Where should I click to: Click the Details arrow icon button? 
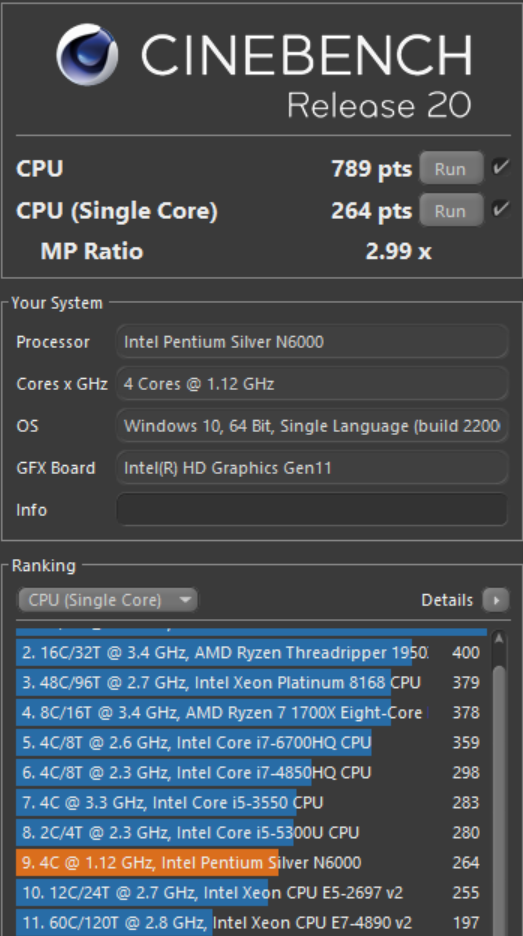point(496,600)
